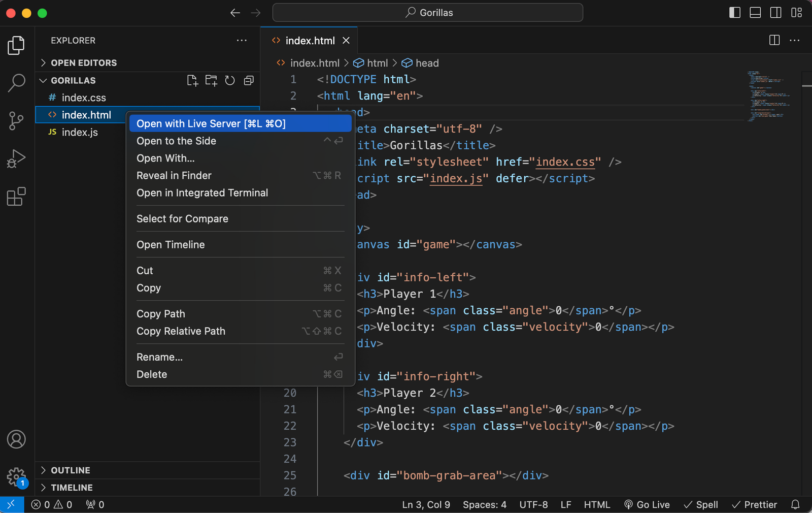Toggle the bottom panel visibility
The height and width of the screenshot is (513, 812).
click(755, 13)
